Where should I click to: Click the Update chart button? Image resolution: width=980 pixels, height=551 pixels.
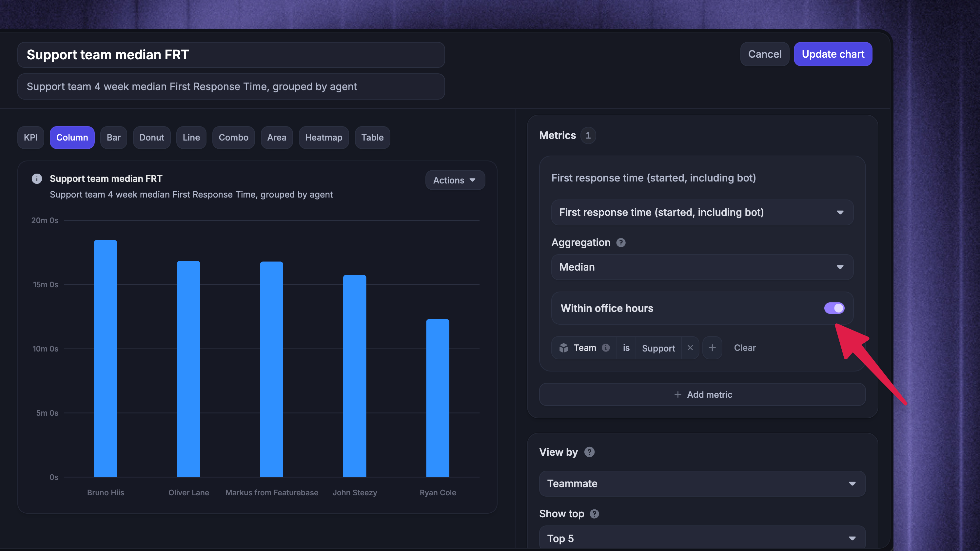tap(833, 54)
